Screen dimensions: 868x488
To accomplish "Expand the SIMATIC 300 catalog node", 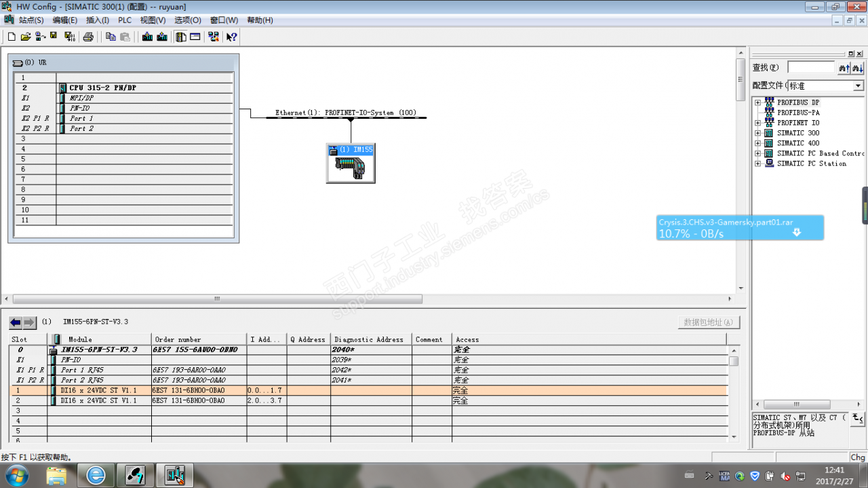I will tap(757, 133).
